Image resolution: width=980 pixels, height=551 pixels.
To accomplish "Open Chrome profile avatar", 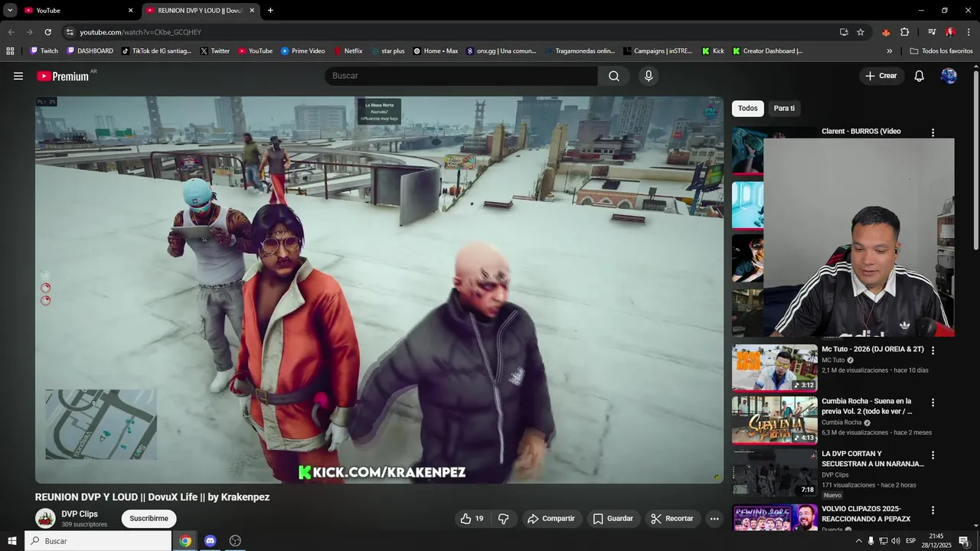I will coord(949,32).
